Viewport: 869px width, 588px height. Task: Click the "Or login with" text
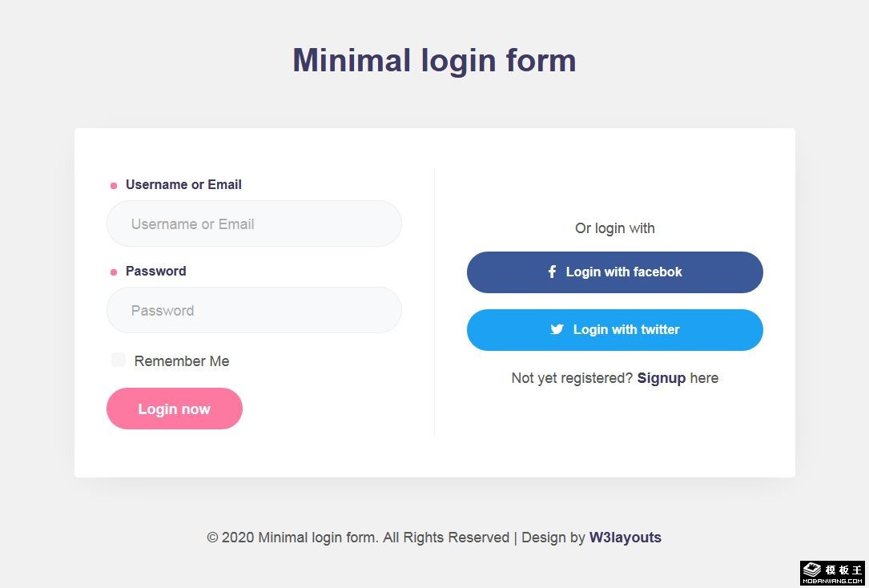pyautogui.click(x=615, y=228)
